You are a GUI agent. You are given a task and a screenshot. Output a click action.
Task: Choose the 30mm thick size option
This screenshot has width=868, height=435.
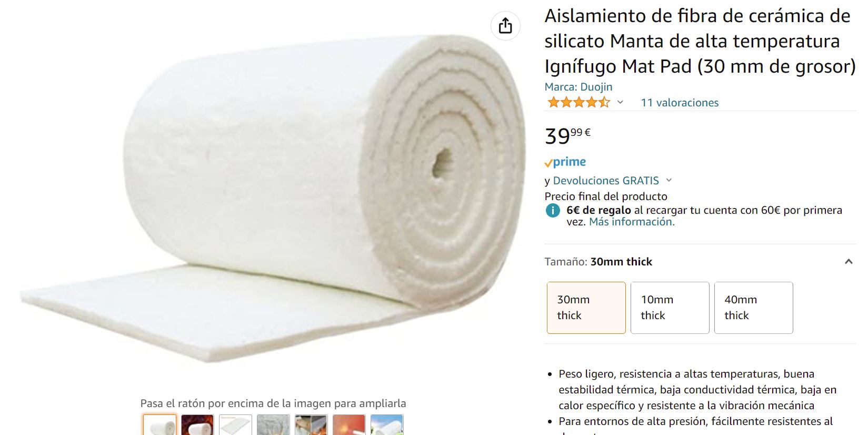tap(586, 308)
